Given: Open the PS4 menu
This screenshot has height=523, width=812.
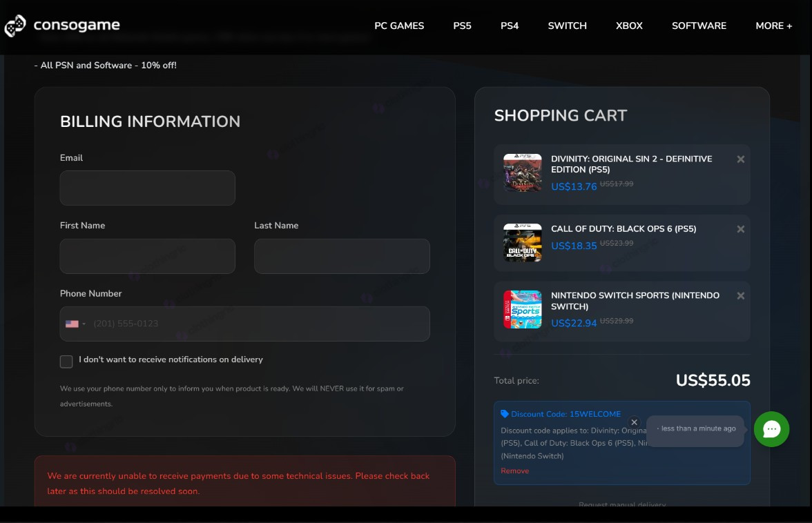Looking at the screenshot, I should click(509, 26).
